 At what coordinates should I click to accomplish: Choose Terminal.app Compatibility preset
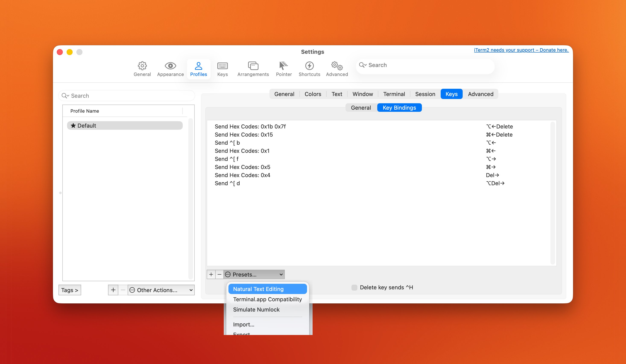267,299
